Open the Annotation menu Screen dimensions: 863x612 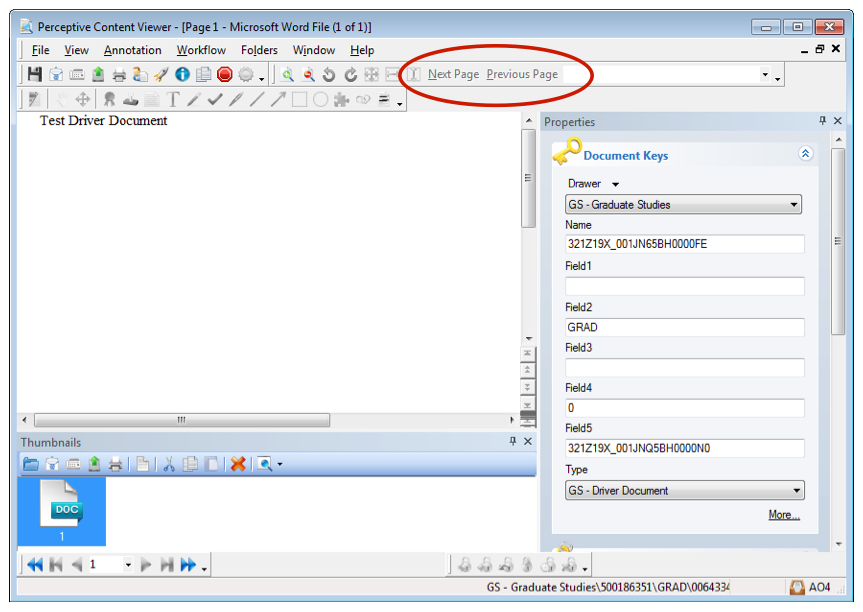click(132, 50)
